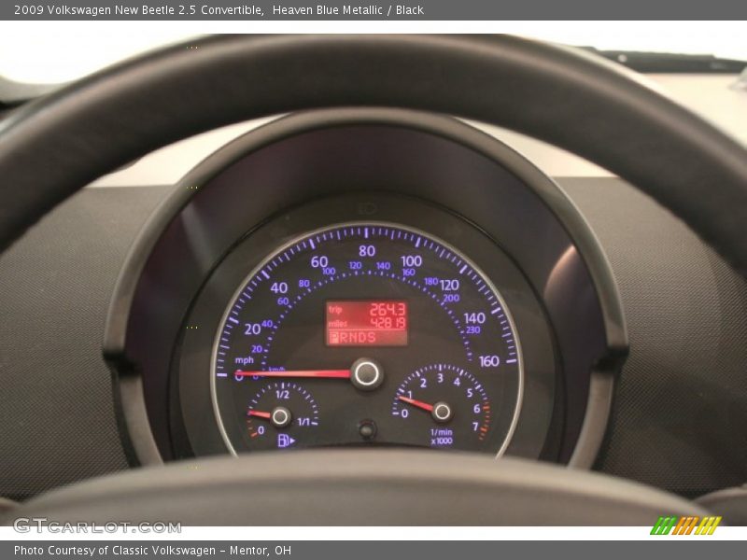Click the 1/2 mark on fuel gauge

[282, 394]
